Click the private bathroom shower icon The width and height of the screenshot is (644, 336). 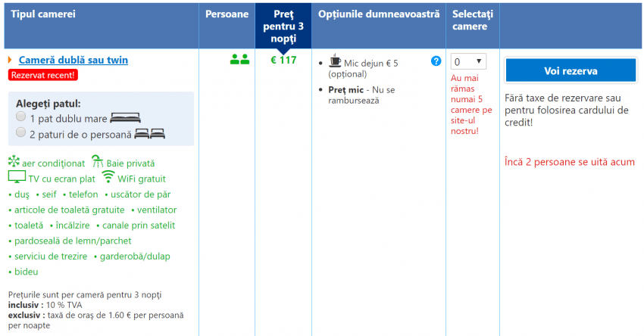[98, 161]
